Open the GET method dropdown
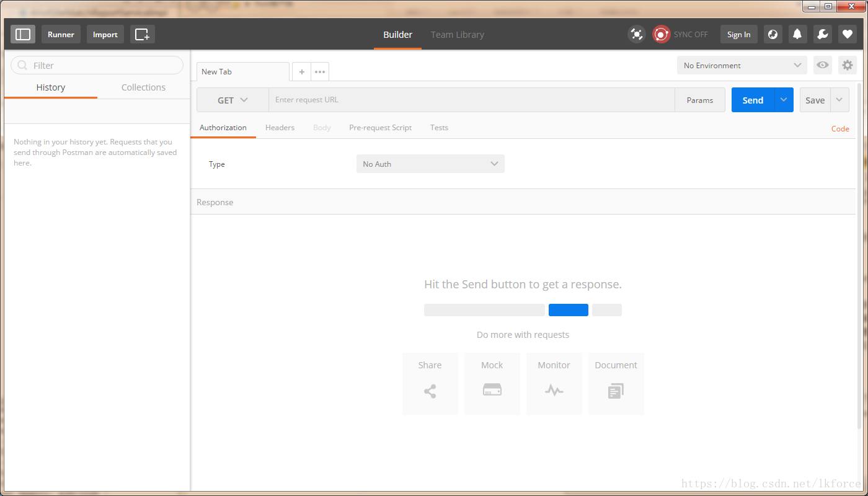 (x=232, y=100)
